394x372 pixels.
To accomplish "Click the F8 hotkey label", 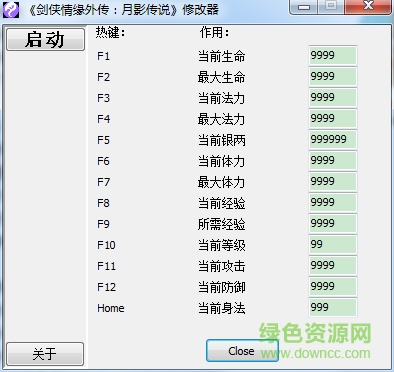I will click(103, 203).
